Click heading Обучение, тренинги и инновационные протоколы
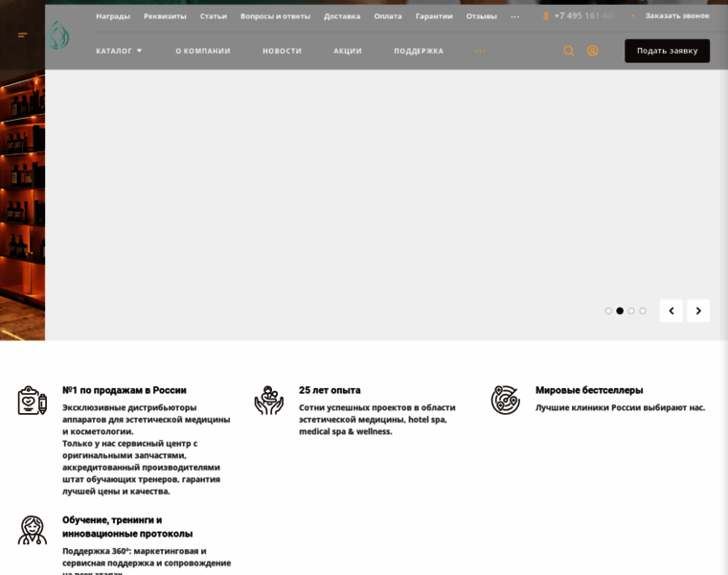 (127, 527)
